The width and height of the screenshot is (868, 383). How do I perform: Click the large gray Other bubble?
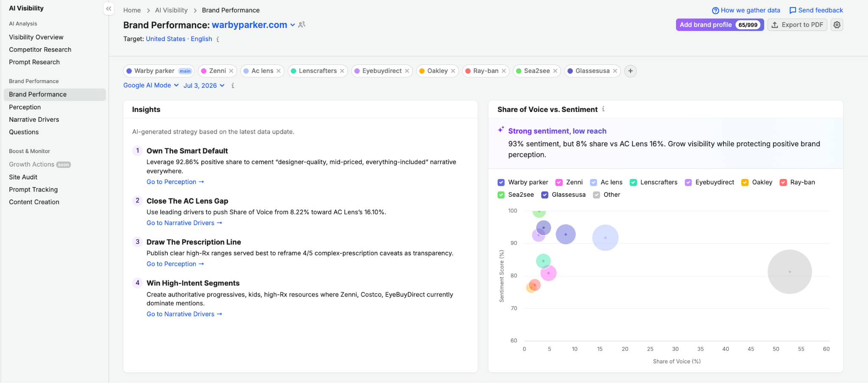click(790, 272)
